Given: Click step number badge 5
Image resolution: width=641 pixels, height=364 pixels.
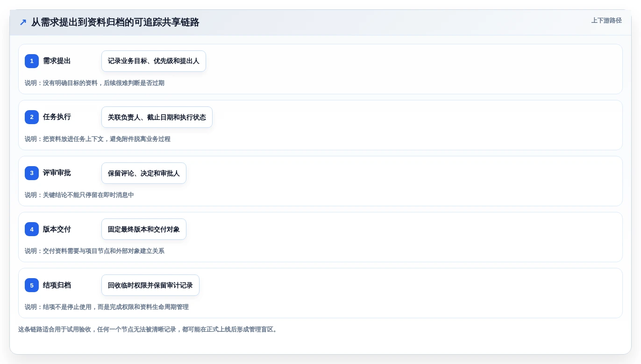Looking at the screenshot, I should [32, 285].
